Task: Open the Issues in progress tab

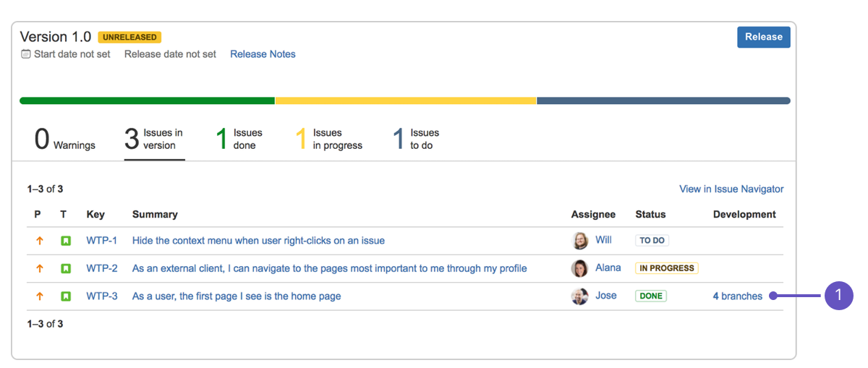Action: (329, 139)
